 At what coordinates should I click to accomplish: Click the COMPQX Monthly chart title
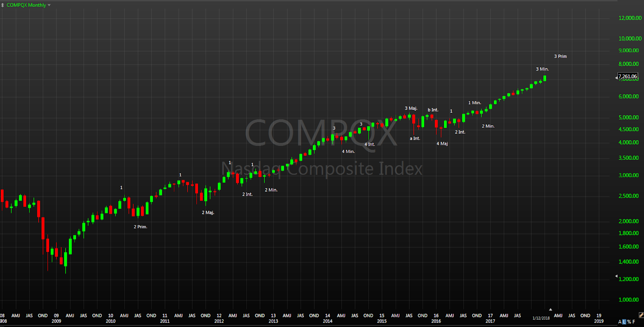click(26, 5)
